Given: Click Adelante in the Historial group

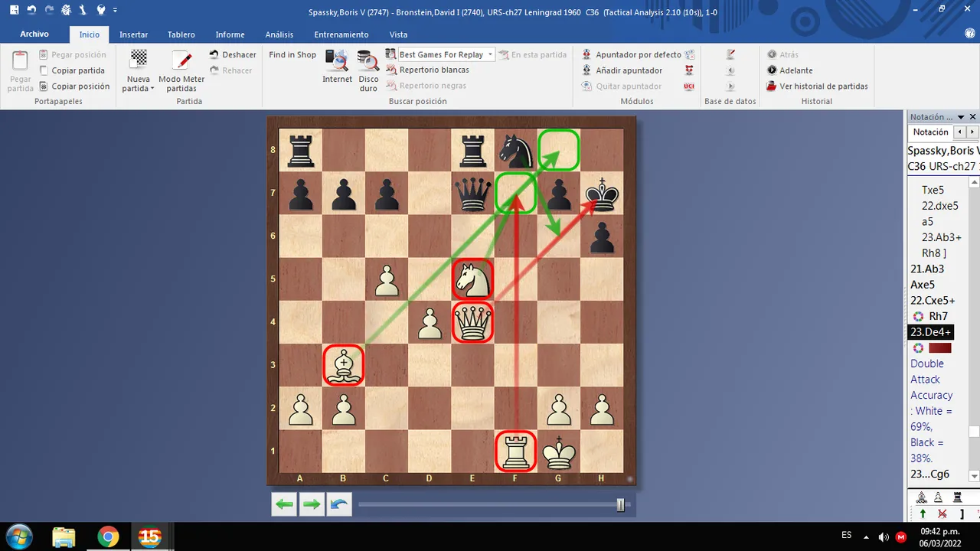Looking at the screenshot, I should (789, 70).
